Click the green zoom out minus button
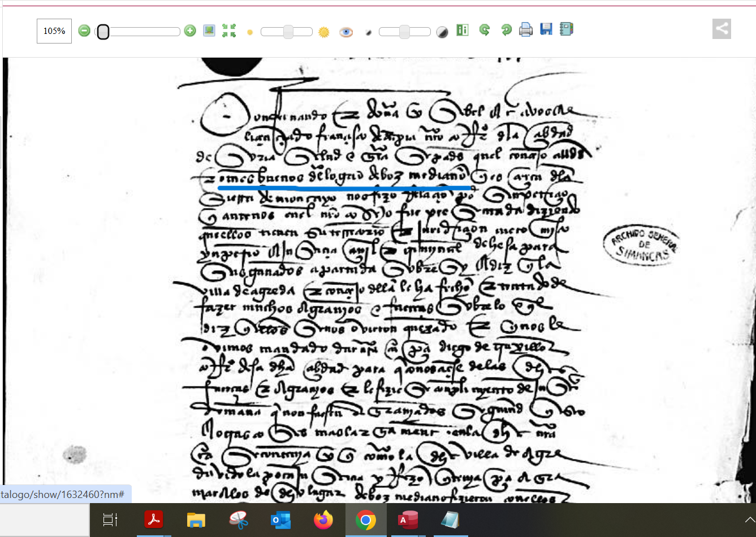 (84, 31)
